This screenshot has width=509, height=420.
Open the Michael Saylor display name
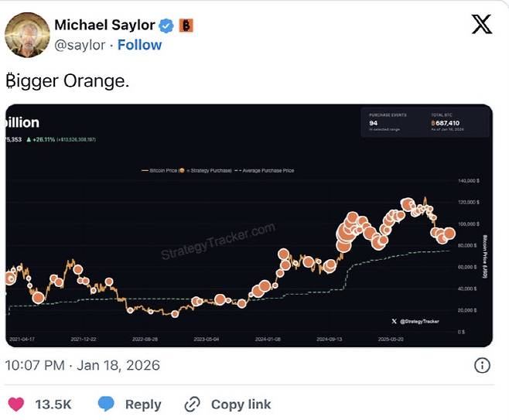pyautogui.click(x=104, y=26)
